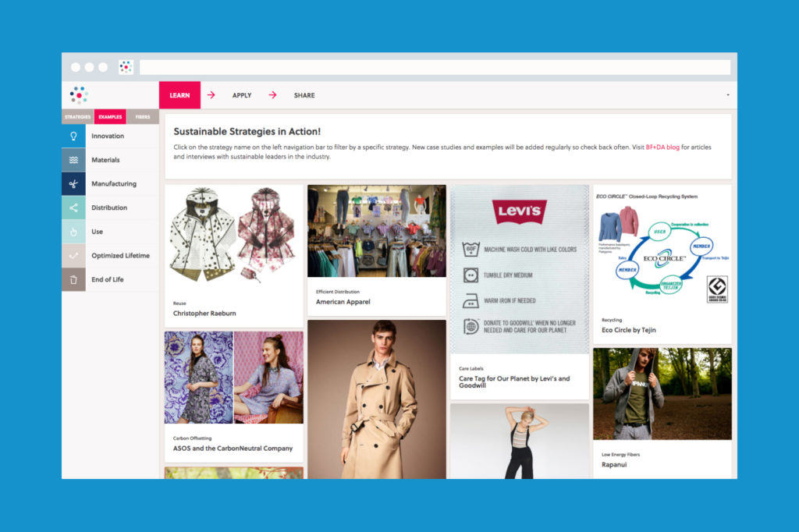
Task: Click the Reuse category label
Action: [179, 303]
